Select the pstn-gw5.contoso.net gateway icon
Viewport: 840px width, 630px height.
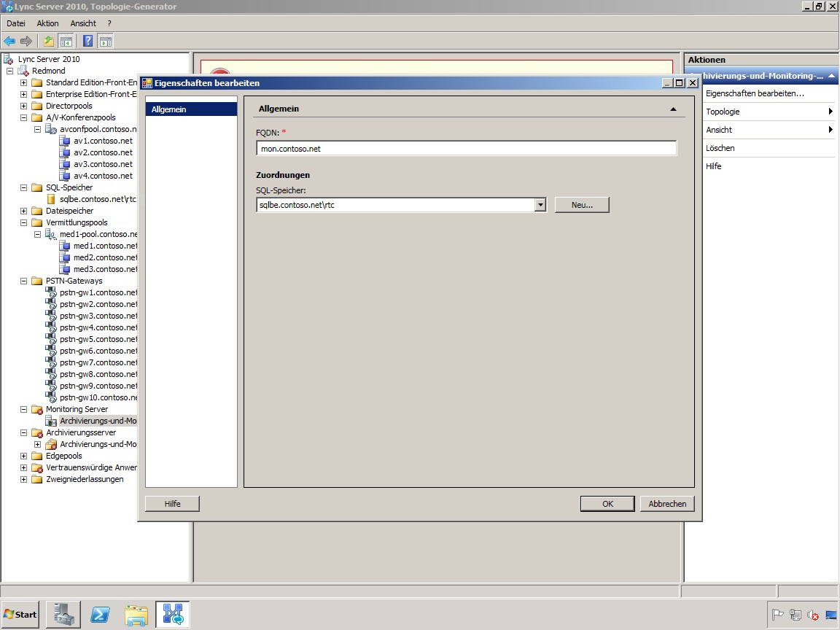(x=51, y=339)
